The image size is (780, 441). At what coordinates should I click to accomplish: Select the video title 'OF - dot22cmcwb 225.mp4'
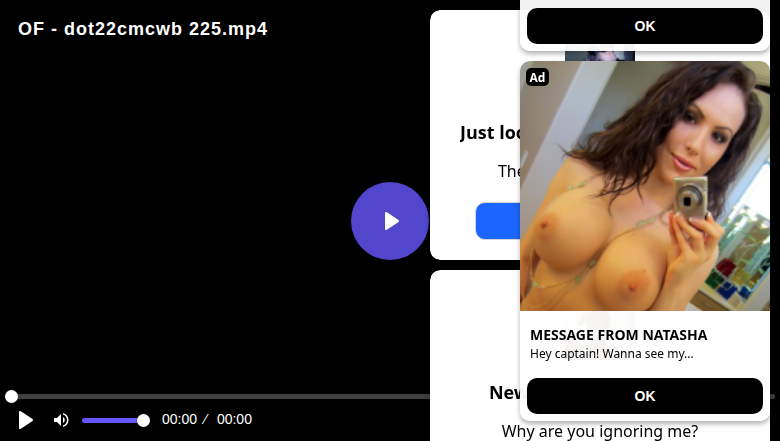click(143, 29)
